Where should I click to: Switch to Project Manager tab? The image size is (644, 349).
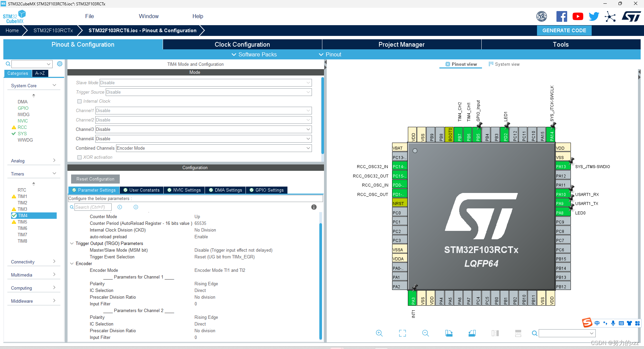coord(401,44)
